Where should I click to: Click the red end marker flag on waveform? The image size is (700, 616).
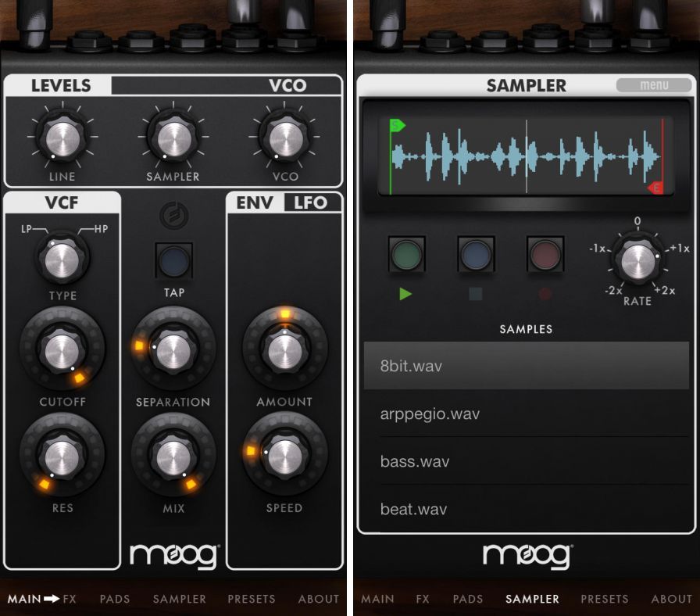(655, 188)
